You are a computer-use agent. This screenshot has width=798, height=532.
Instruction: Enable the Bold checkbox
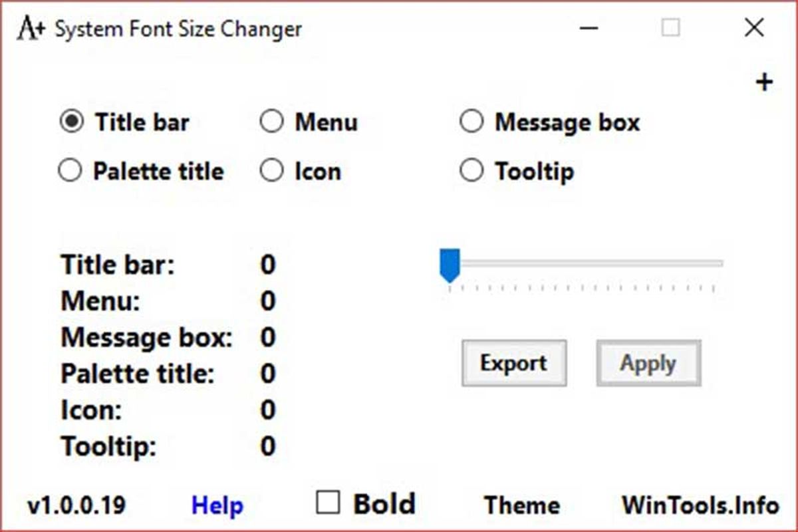point(327,503)
